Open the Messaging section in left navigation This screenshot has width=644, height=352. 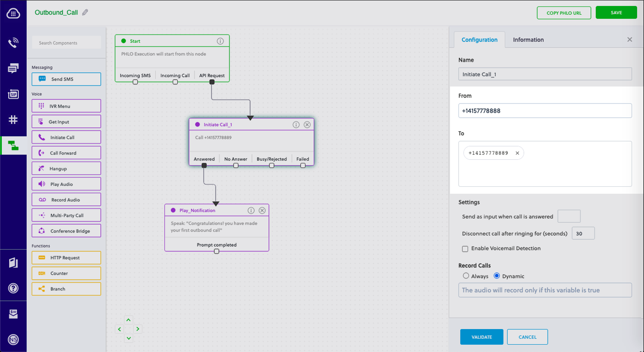point(13,69)
